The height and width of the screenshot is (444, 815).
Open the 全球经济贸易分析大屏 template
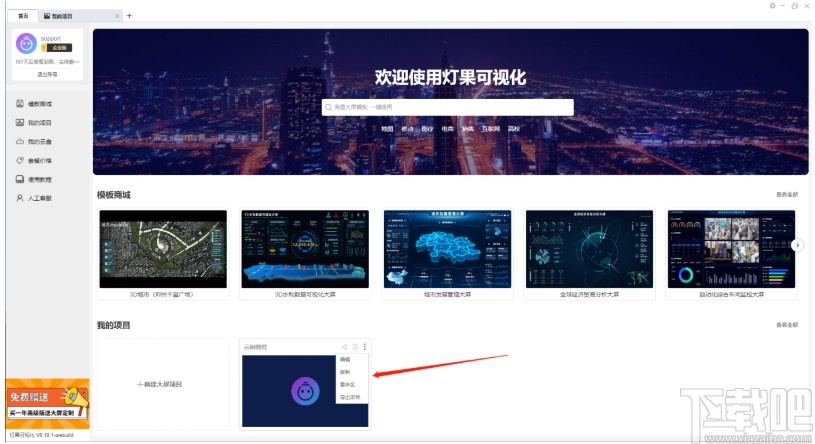pos(589,254)
